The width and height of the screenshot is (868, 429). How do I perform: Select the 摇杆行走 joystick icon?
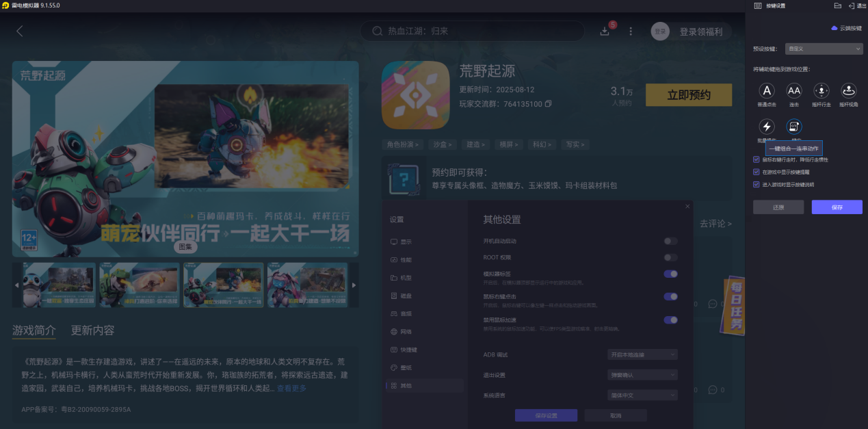(x=821, y=91)
